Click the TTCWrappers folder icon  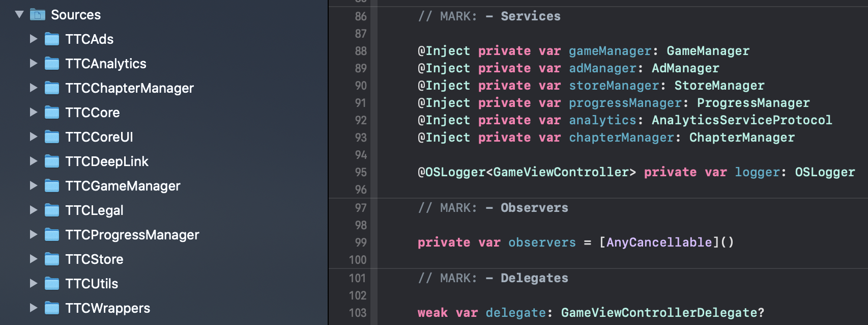(x=52, y=308)
